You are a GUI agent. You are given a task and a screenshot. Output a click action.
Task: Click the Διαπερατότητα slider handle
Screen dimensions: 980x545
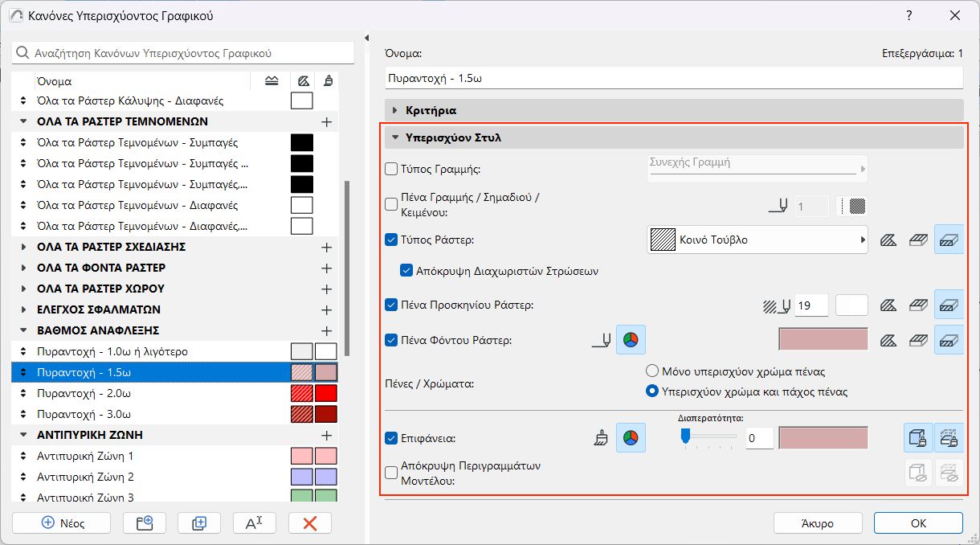[x=685, y=436]
